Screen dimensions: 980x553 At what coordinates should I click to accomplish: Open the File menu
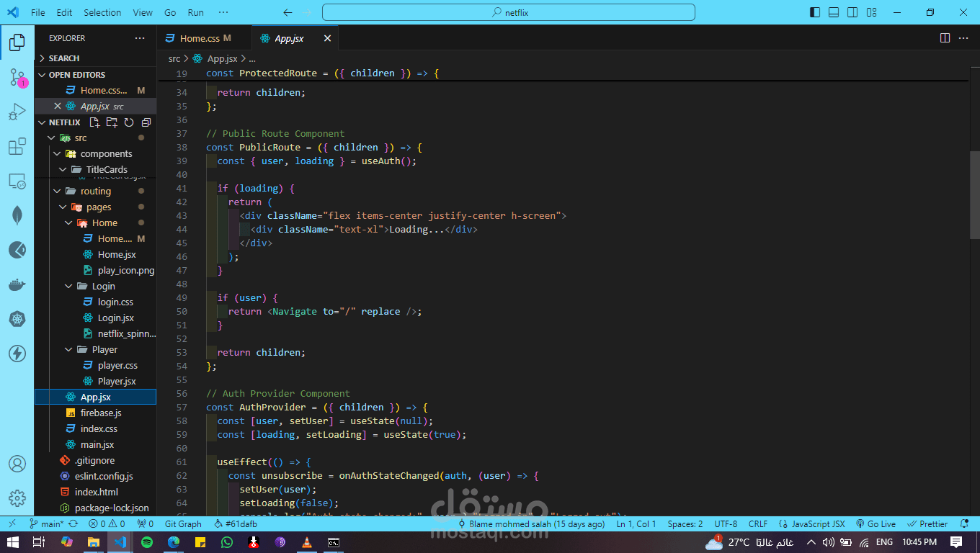pos(38,12)
